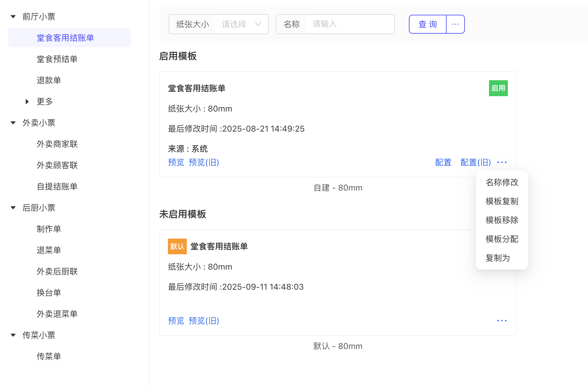The image size is (588, 387).
Task: Select 堂食预结单 in the sidebar
Action: [x=57, y=59]
